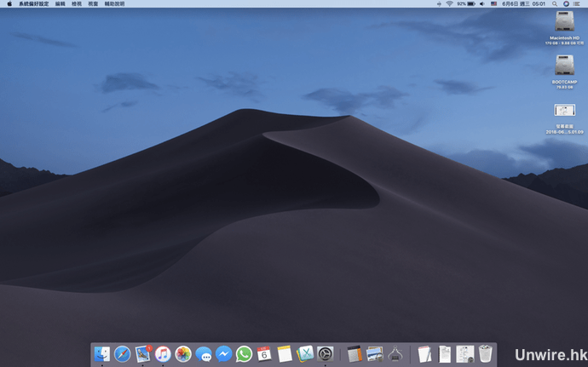
Task: Open Calendar showing date 6
Action: (264, 354)
